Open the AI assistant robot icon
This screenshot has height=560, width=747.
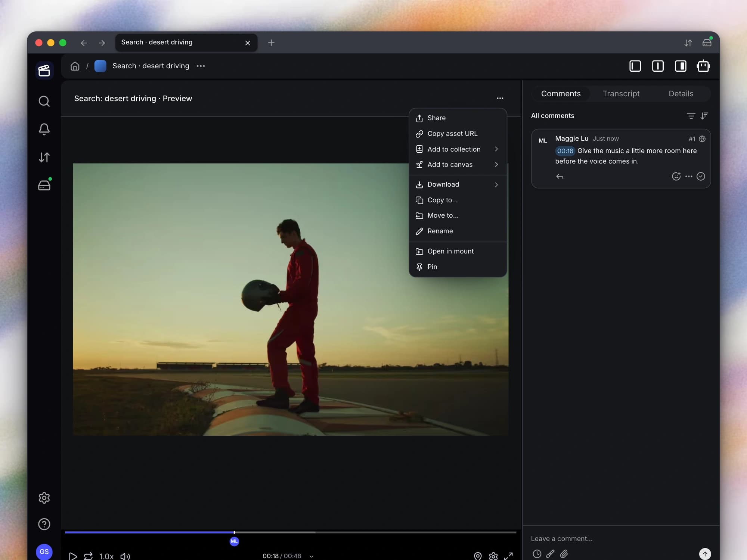click(703, 66)
